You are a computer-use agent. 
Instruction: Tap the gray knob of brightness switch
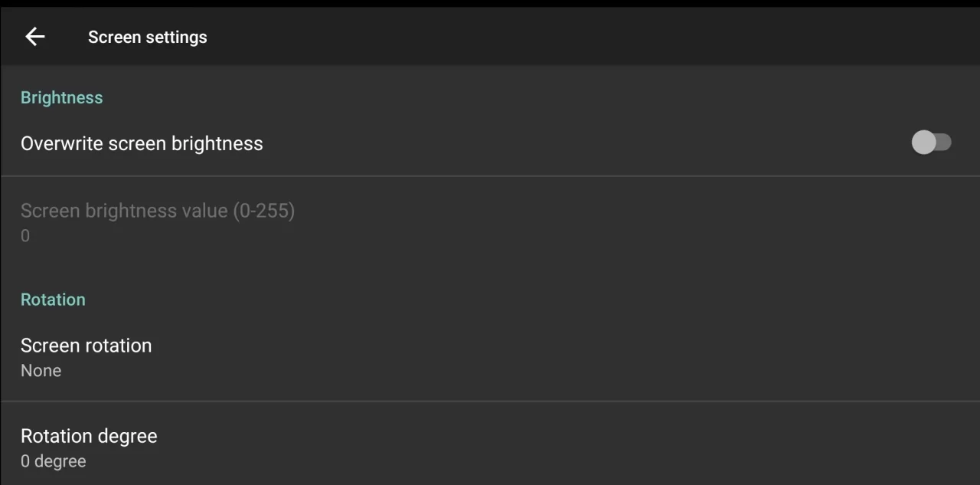pyautogui.click(x=924, y=143)
